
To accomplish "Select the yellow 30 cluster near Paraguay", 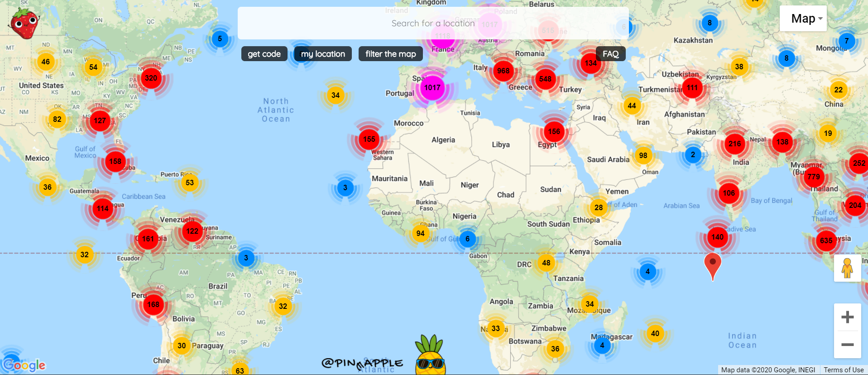I will (182, 346).
